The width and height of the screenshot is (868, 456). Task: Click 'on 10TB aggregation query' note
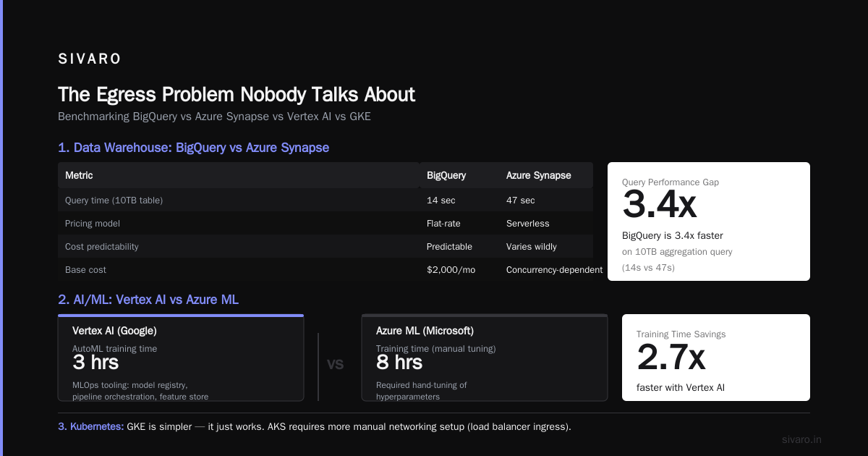pos(677,252)
